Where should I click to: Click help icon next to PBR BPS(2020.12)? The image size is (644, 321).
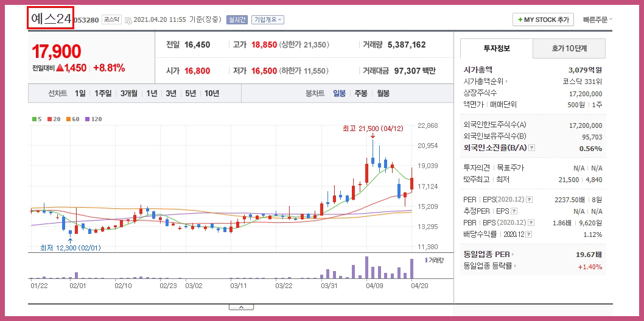[x=531, y=223]
